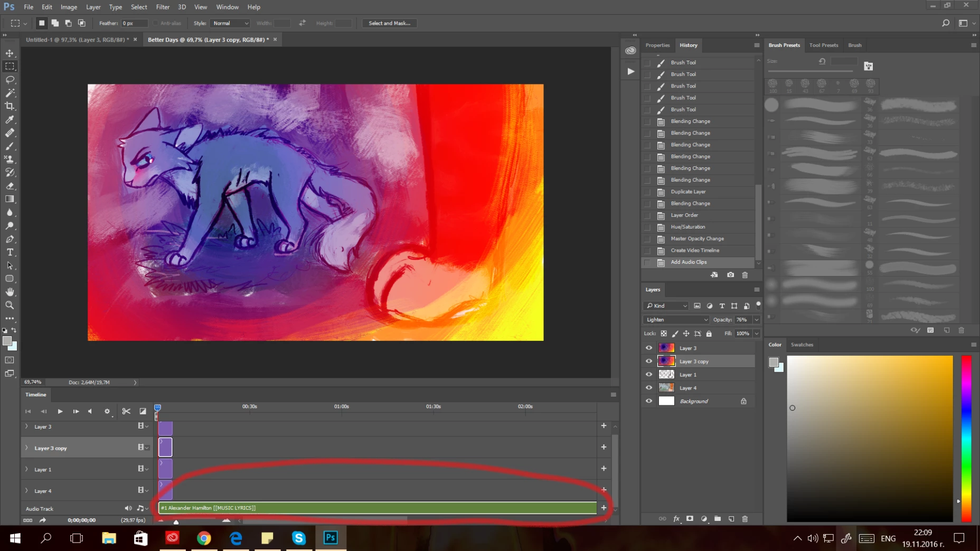The image size is (980, 551).
Task: Hide Layer 4 visibility eye
Action: coord(649,387)
